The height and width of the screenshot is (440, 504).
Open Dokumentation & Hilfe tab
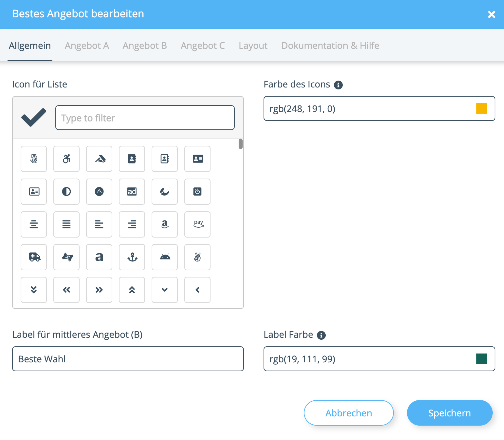pyautogui.click(x=330, y=46)
